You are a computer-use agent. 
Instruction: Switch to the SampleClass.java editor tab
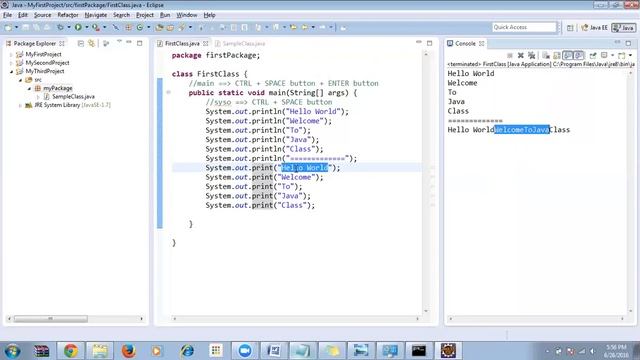pyautogui.click(x=240, y=43)
